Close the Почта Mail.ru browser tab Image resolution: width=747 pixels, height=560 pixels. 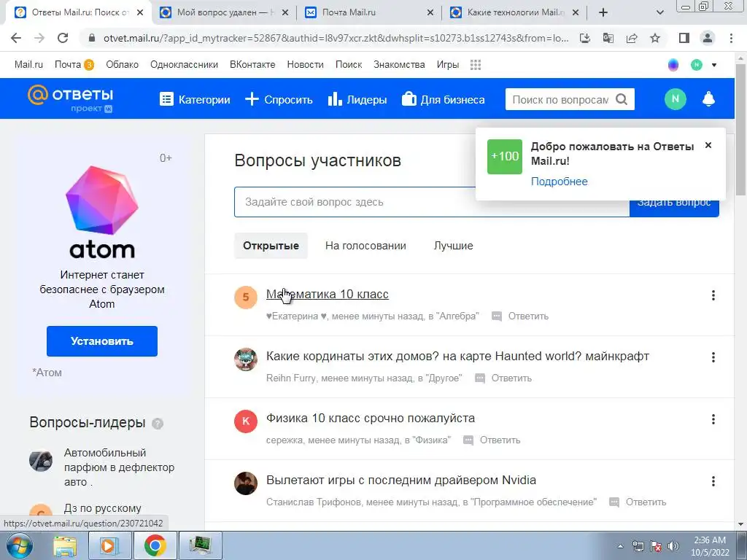430,12
